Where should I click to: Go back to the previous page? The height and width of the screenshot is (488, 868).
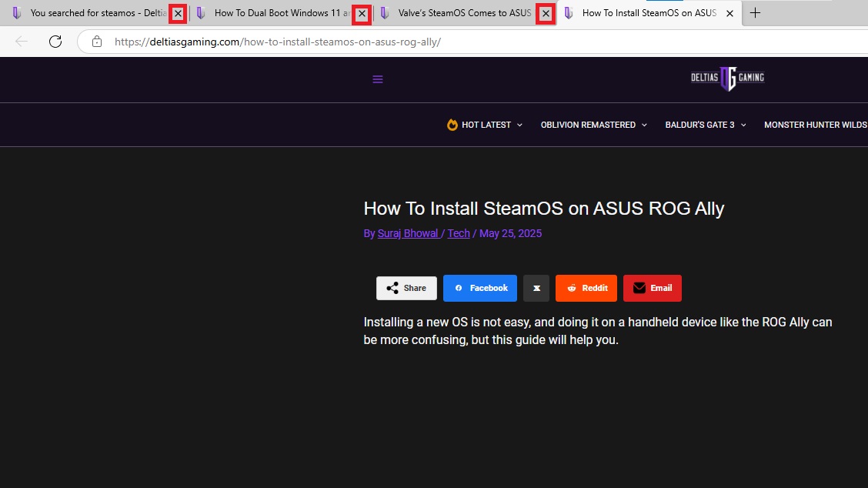[x=22, y=42]
